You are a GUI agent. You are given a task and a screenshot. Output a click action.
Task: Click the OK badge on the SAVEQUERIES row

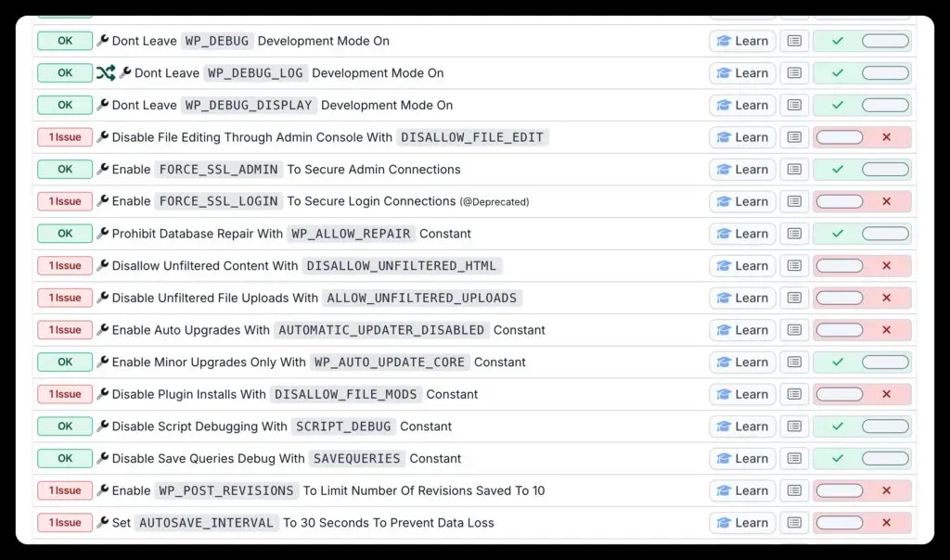coord(64,458)
